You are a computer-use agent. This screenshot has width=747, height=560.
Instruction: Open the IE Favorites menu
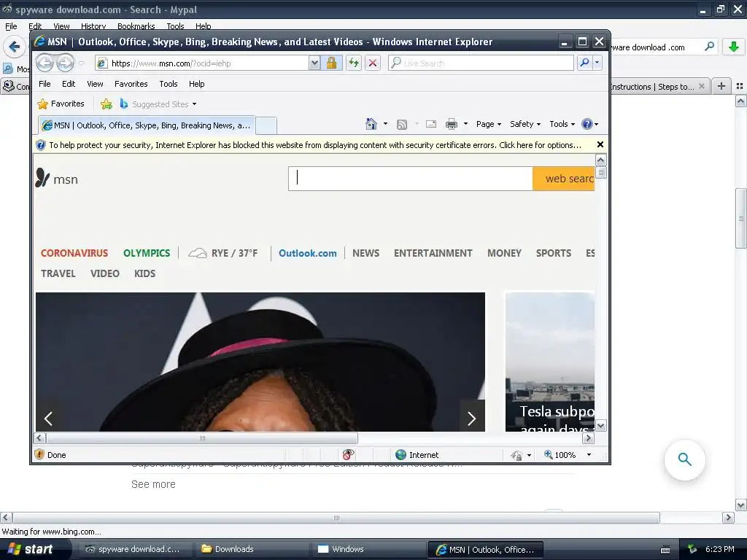pyautogui.click(x=131, y=84)
